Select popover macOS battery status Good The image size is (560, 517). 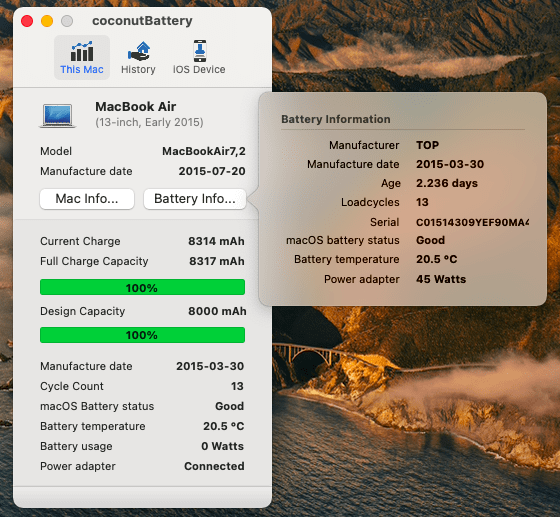pyautogui.click(x=430, y=240)
